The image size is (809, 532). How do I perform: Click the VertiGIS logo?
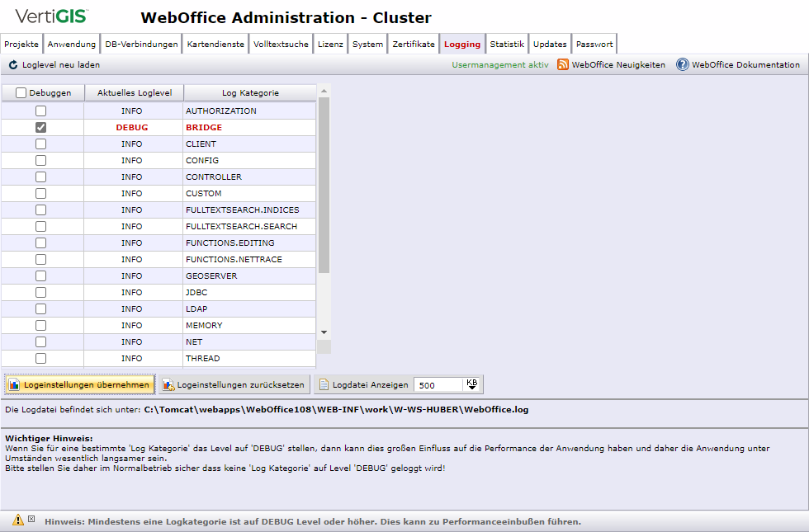(x=51, y=16)
